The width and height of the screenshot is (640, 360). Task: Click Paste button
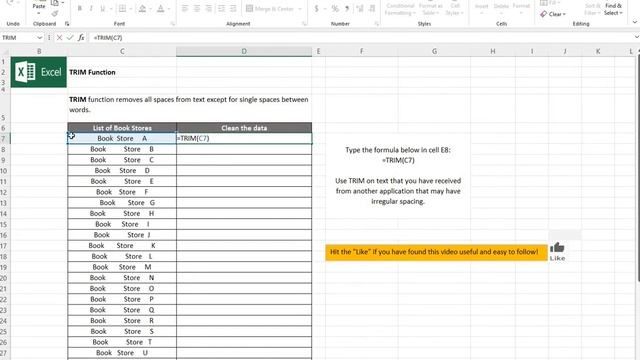click(39, 7)
